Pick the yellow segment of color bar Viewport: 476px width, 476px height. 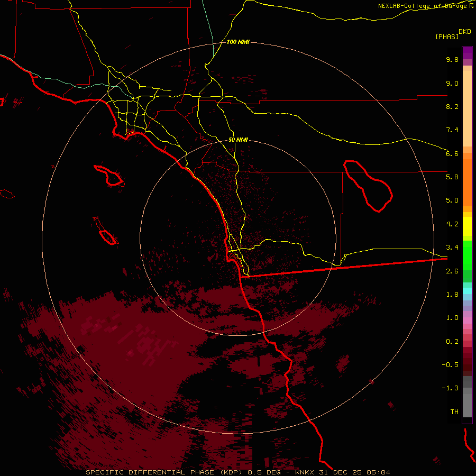pyautogui.click(x=467, y=226)
